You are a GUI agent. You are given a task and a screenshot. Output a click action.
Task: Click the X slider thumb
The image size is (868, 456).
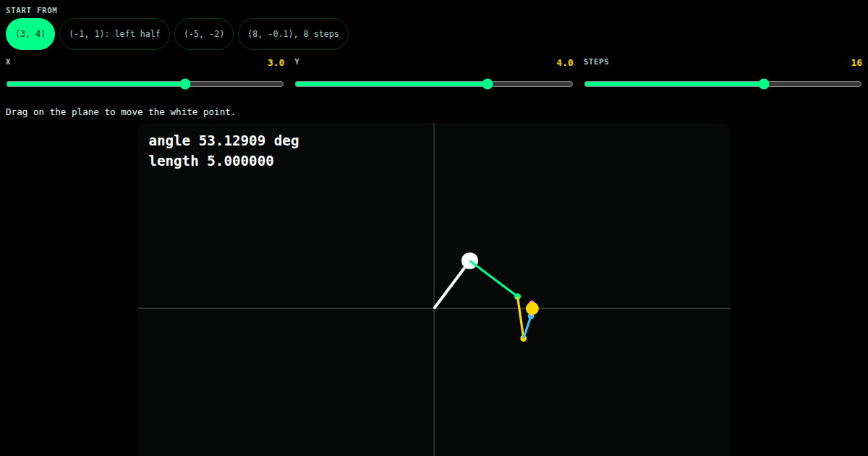(x=185, y=84)
